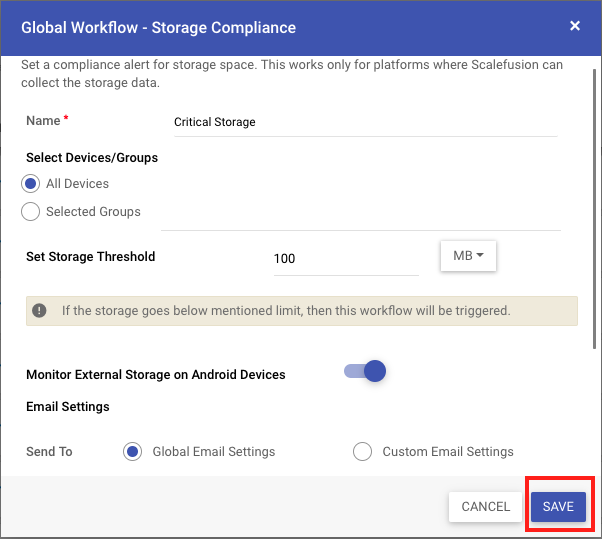Focus the storage threshold value 100 field

click(346, 259)
